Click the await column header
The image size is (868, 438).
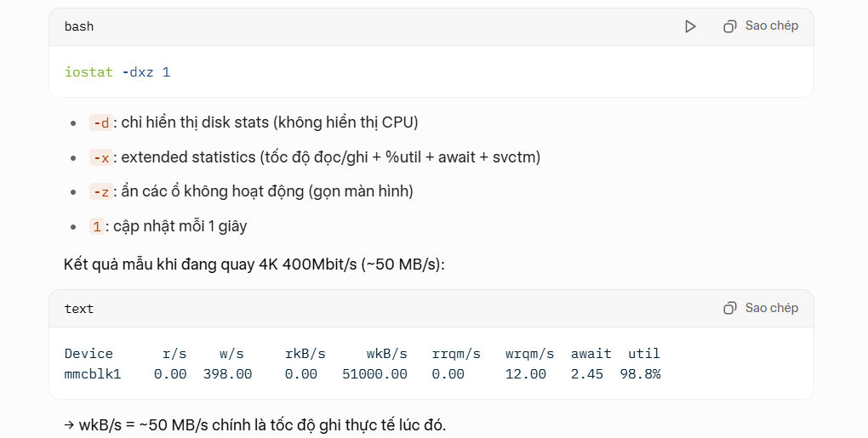591,354
